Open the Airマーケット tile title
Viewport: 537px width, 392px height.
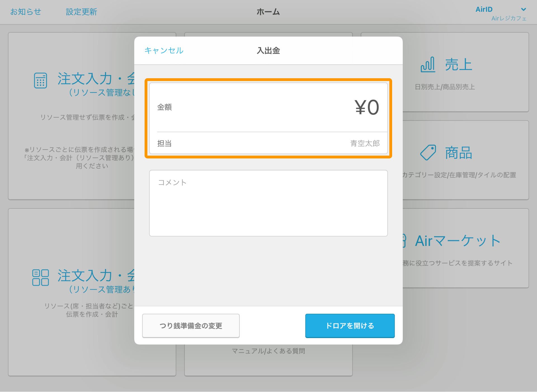458,241
